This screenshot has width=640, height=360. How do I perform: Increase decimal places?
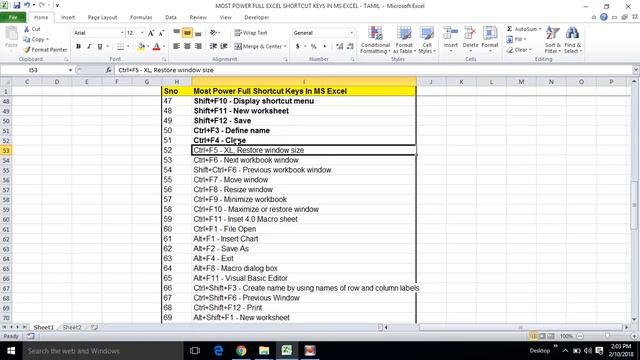tap(340, 47)
